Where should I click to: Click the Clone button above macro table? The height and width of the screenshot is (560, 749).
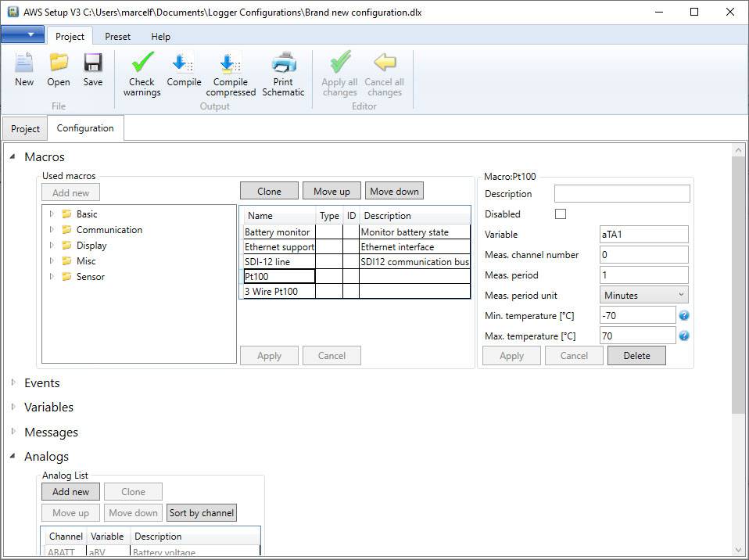click(270, 191)
